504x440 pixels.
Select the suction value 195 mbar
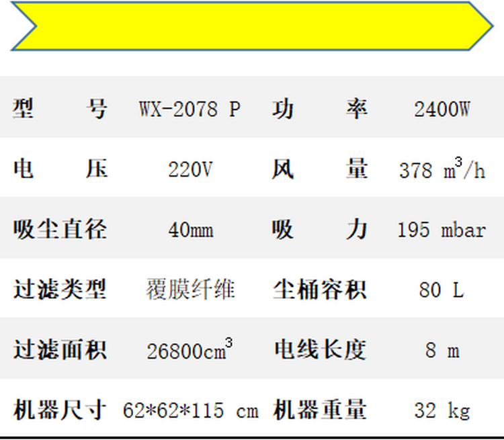coord(442,230)
